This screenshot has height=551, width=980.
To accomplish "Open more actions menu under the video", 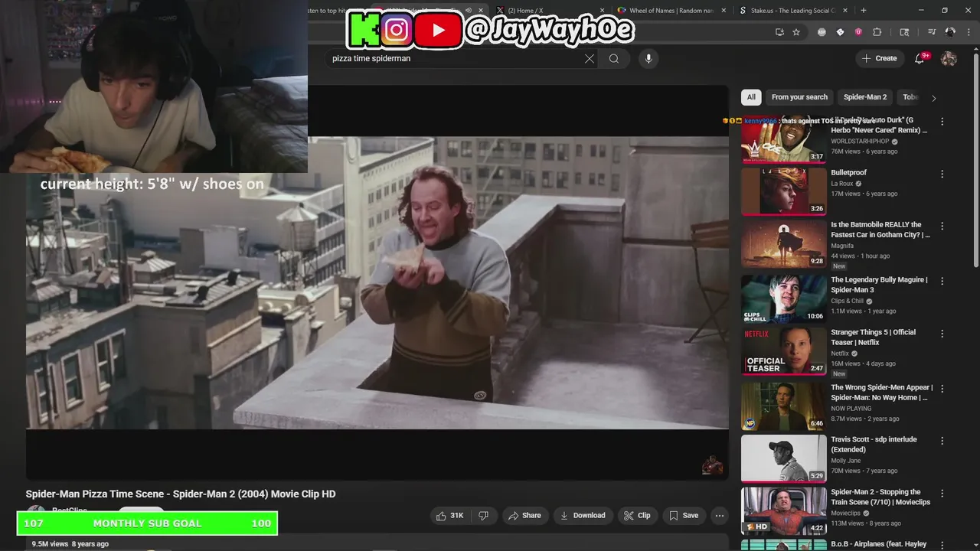I will 719,516.
